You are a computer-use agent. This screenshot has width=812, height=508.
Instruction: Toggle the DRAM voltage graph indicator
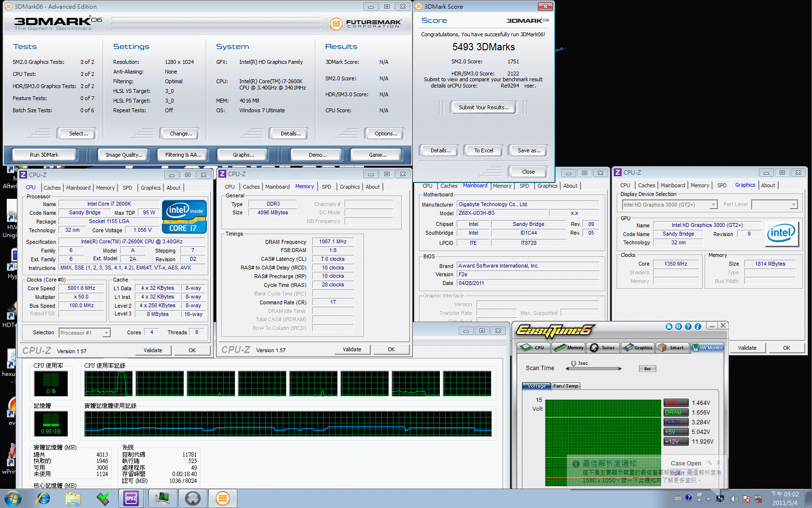[676, 412]
